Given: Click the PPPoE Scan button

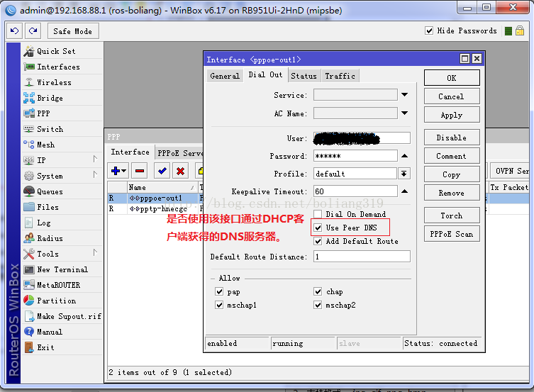Looking at the screenshot, I should point(452,234).
